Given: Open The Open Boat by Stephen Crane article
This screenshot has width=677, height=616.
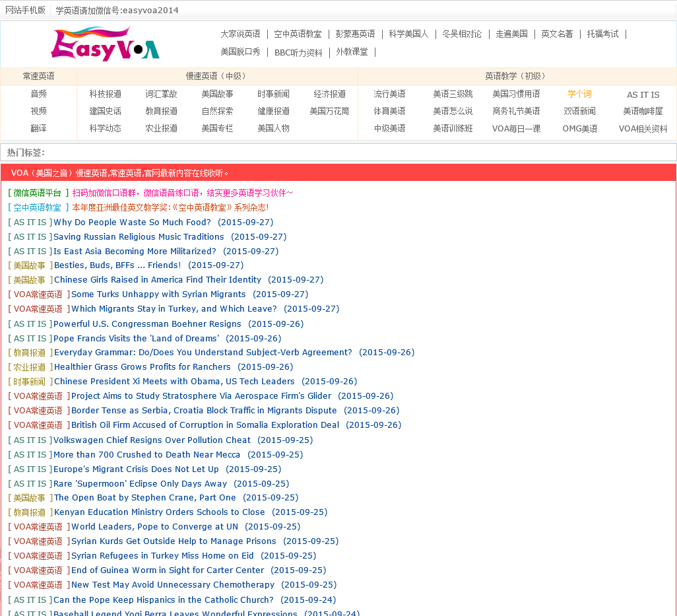Looking at the screenshot, I should pyautogui.click(x=145, y=498).
